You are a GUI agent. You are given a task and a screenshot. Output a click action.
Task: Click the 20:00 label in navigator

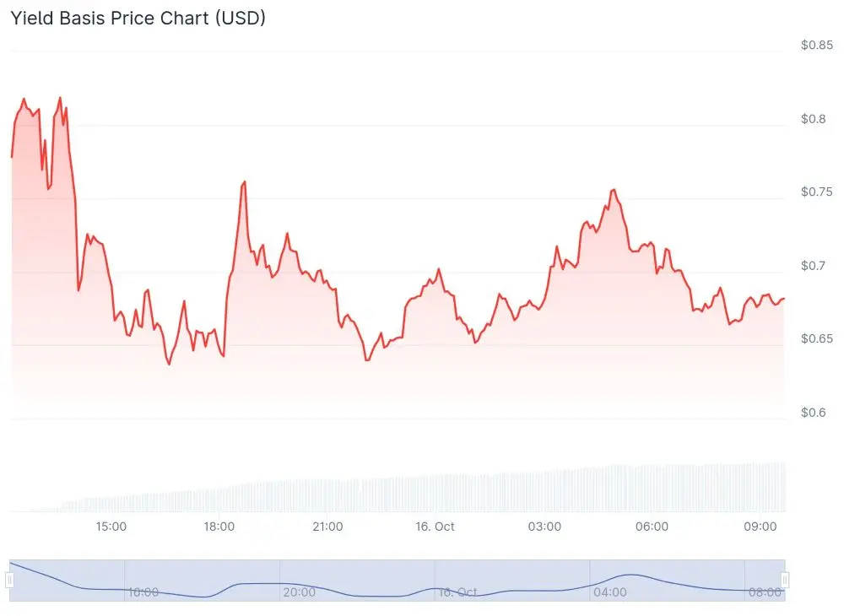pyautogui.click(x=300, y=592)
